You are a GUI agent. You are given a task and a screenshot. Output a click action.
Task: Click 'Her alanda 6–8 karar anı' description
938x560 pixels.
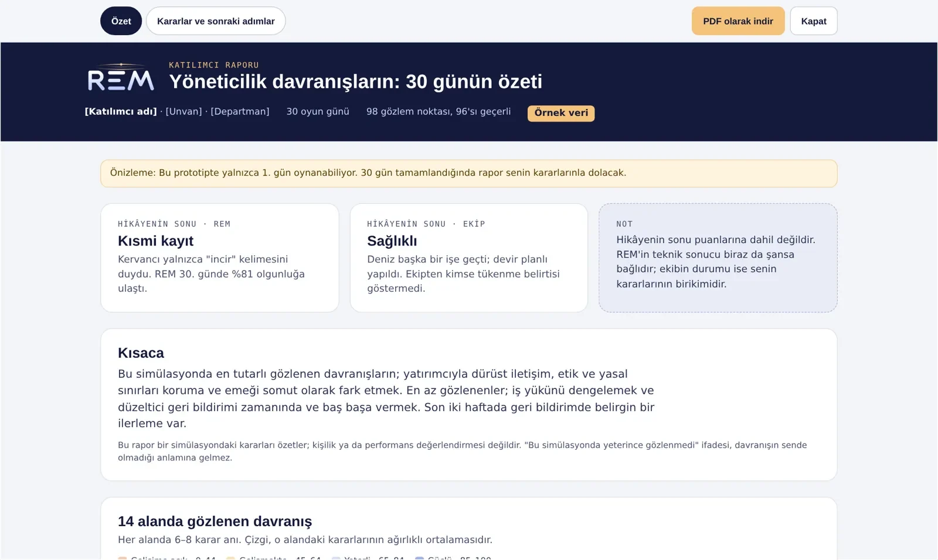[x=305, y=539]
